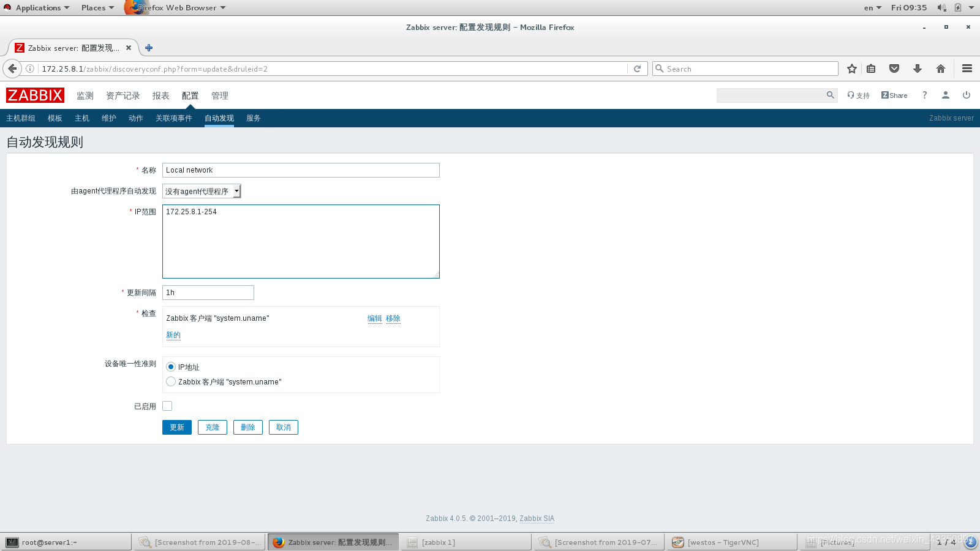This screenshot has height=551, width=980.
Task: Select Zabbix 客户端 system.uname radio button
Action: click(171, 381)
